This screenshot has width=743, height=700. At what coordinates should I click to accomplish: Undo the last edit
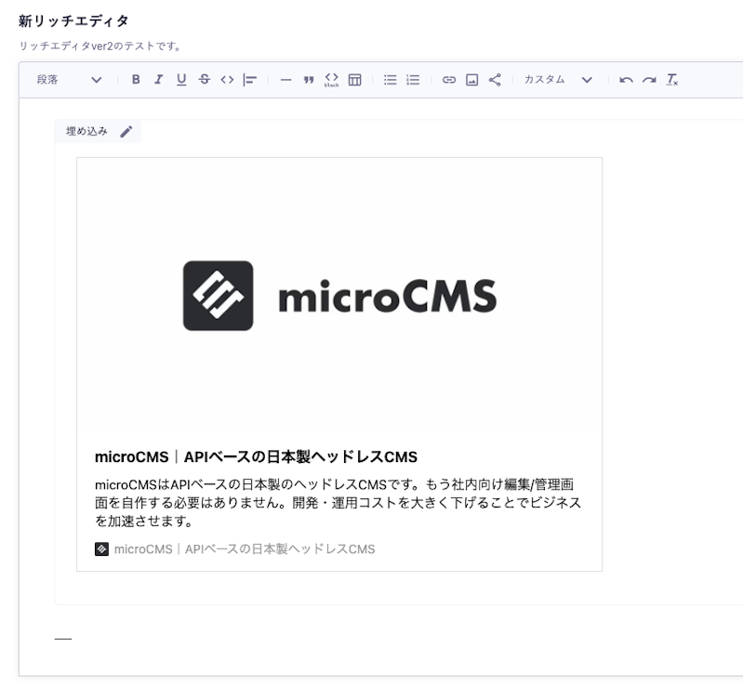coord(626,80)
